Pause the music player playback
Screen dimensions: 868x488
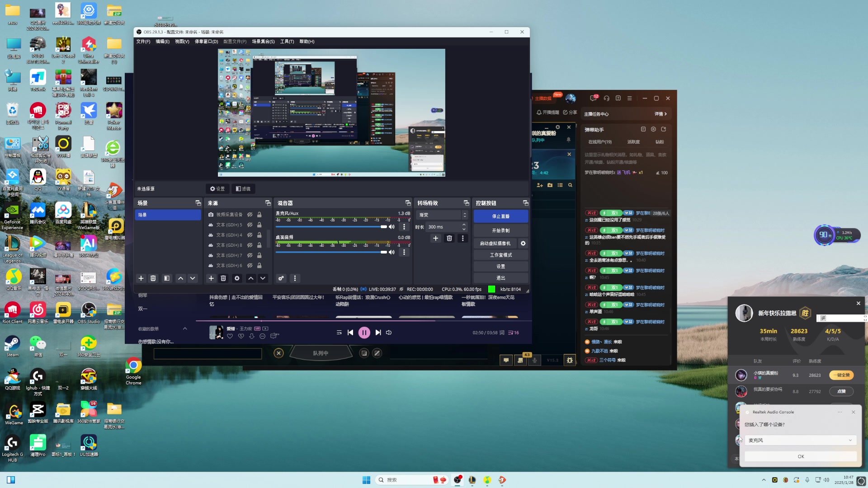(x=364, y=333)
